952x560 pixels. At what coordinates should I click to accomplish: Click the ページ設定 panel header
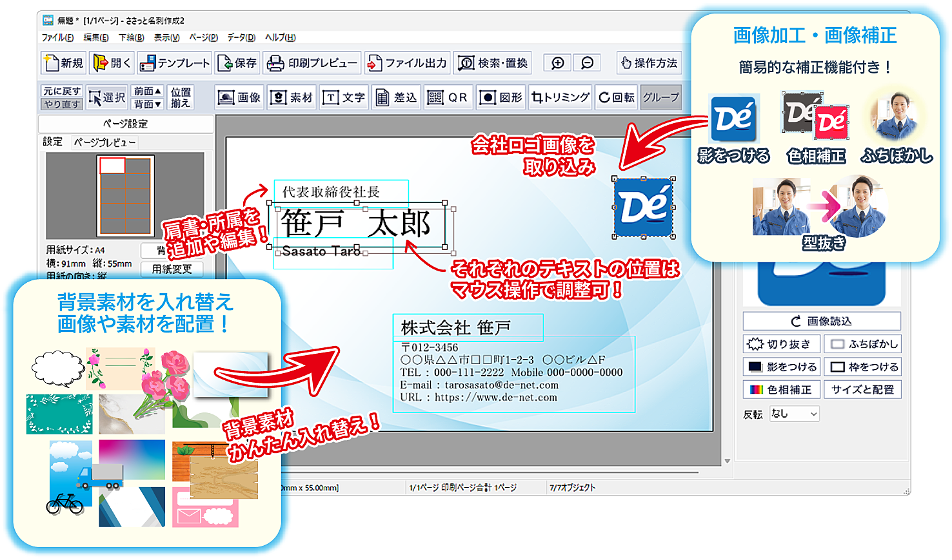coord(126,124)
